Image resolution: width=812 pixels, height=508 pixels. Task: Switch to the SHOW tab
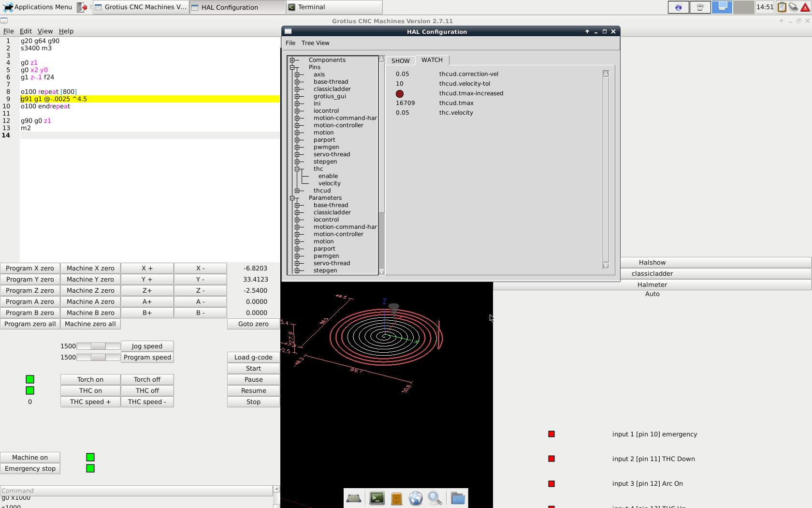click(400, 60)
